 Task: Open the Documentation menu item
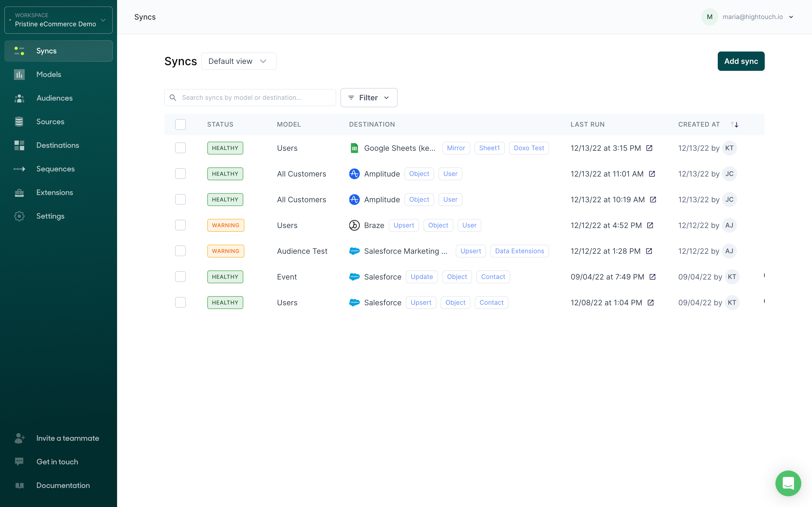coord(63,485)
